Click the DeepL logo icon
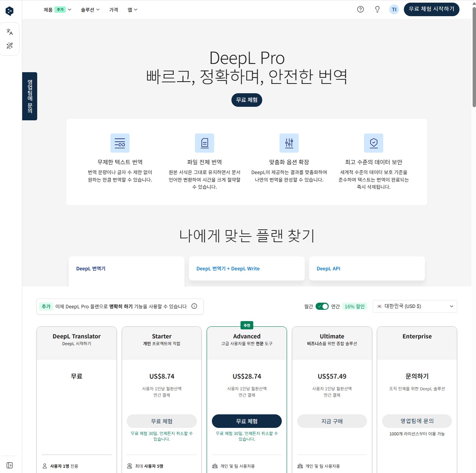Viewport: 476px width, 473px height. (x=10, y=11)
